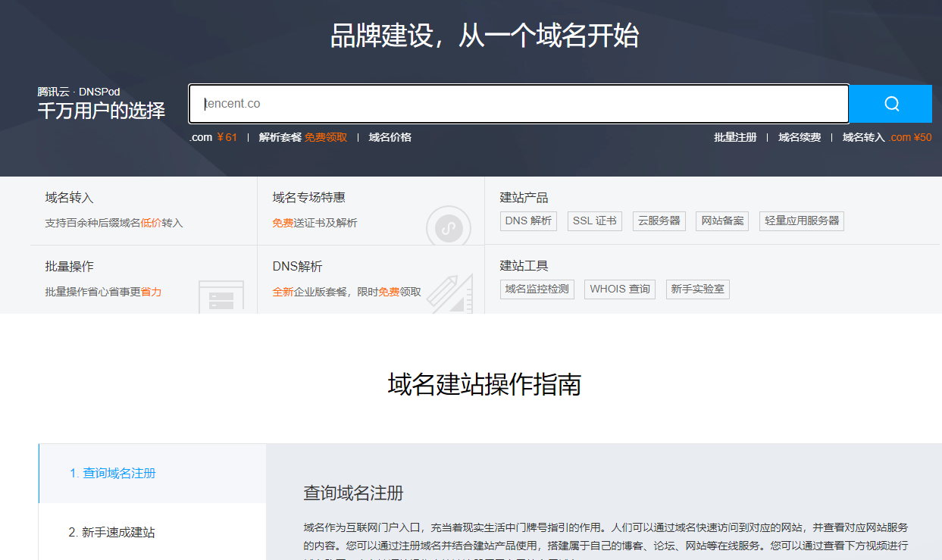
Task: Click 支持百余种后缀域名低价转入 description
Action: (114, 224)
